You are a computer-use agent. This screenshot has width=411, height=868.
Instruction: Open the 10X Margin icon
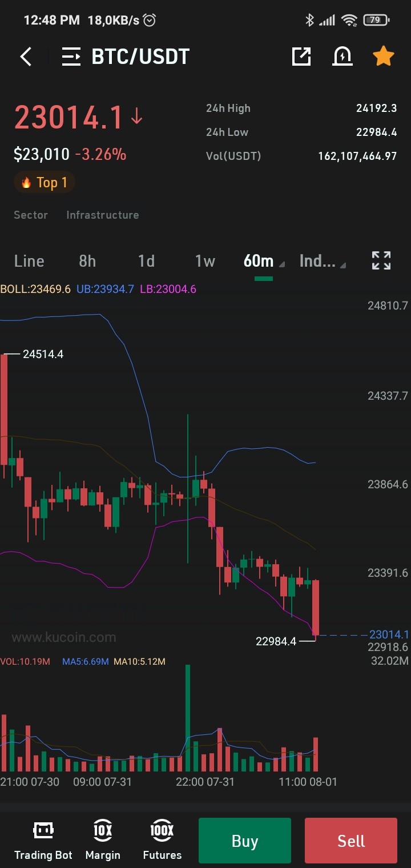(x=103, y=830)
